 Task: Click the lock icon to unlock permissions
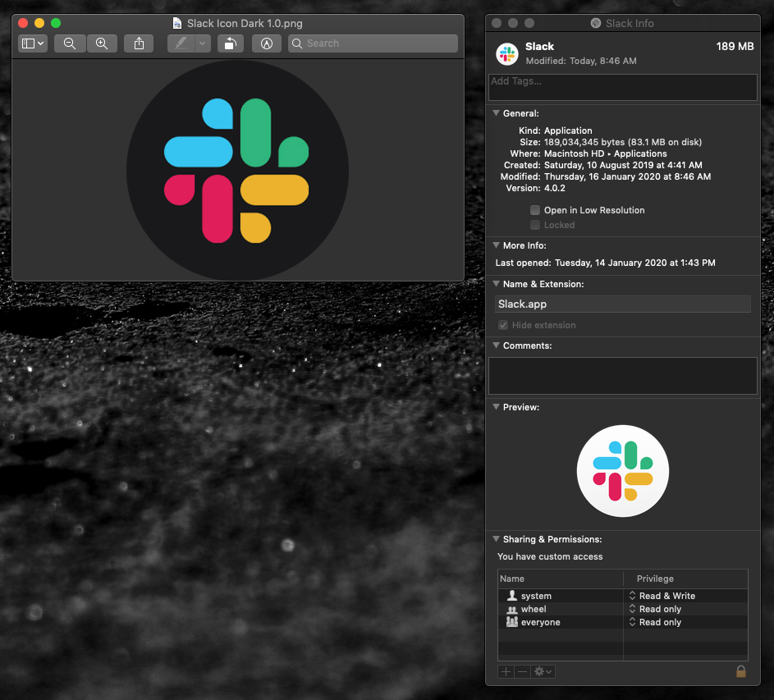click(741, 671)
